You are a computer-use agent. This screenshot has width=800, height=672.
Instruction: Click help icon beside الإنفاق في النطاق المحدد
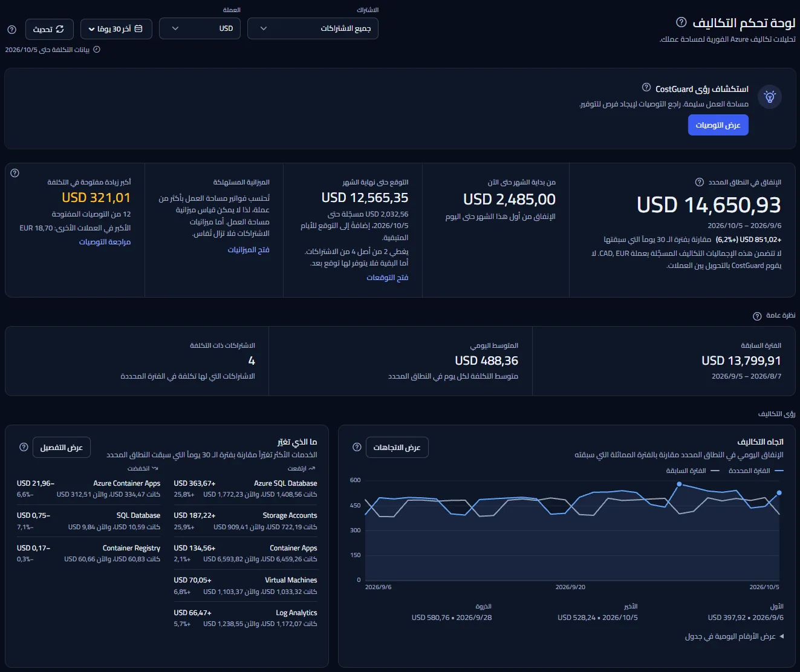(700, 182)
